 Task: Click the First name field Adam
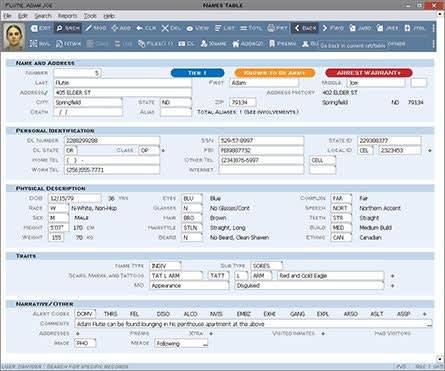pos(264,83)
